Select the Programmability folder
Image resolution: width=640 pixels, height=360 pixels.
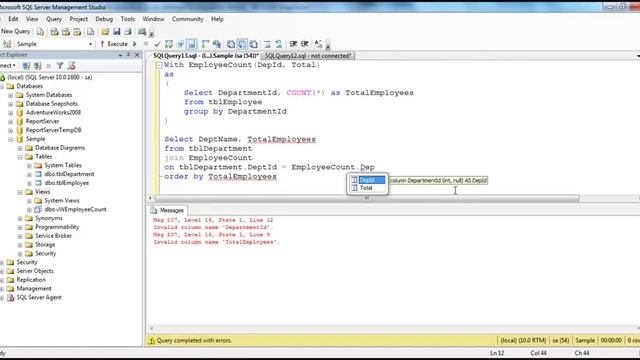[57, 227]
